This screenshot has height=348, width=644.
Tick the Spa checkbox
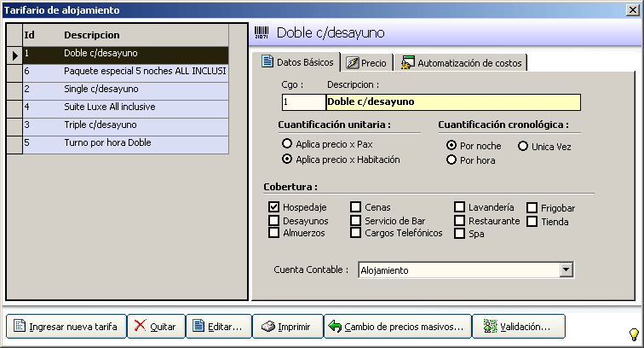coord(459,234)
